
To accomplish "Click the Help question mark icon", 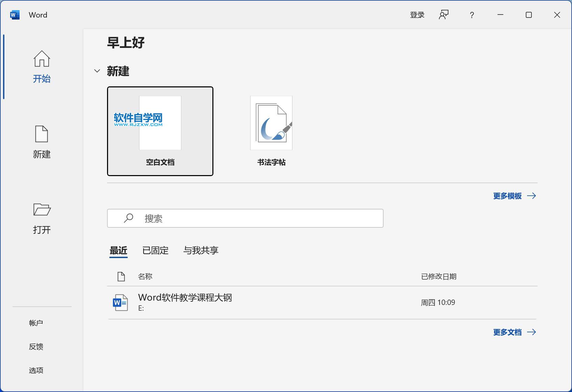I will (x=471, y=15).
